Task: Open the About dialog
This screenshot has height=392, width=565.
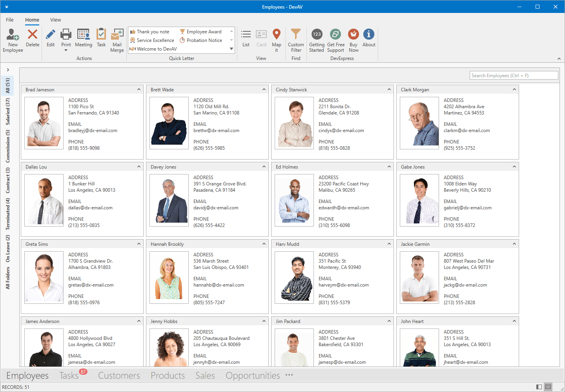Action: pyautogui.click(x=368, y=39)
